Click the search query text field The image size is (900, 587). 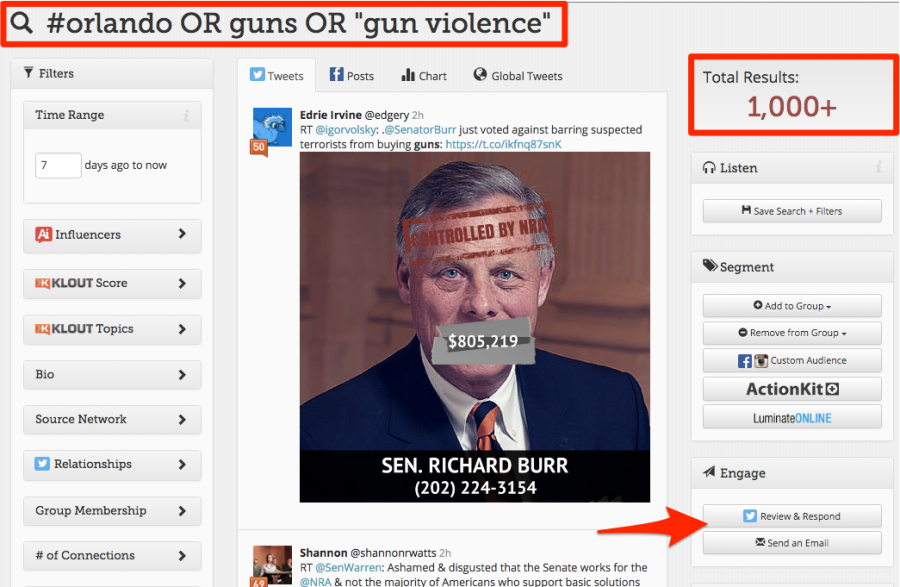point(298,24)
